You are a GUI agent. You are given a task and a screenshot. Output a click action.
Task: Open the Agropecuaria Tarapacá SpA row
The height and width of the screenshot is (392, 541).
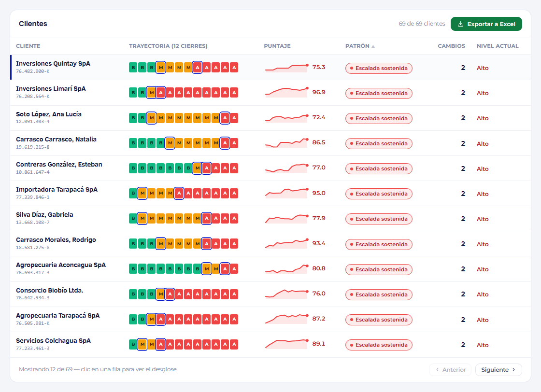pos(270,319)
